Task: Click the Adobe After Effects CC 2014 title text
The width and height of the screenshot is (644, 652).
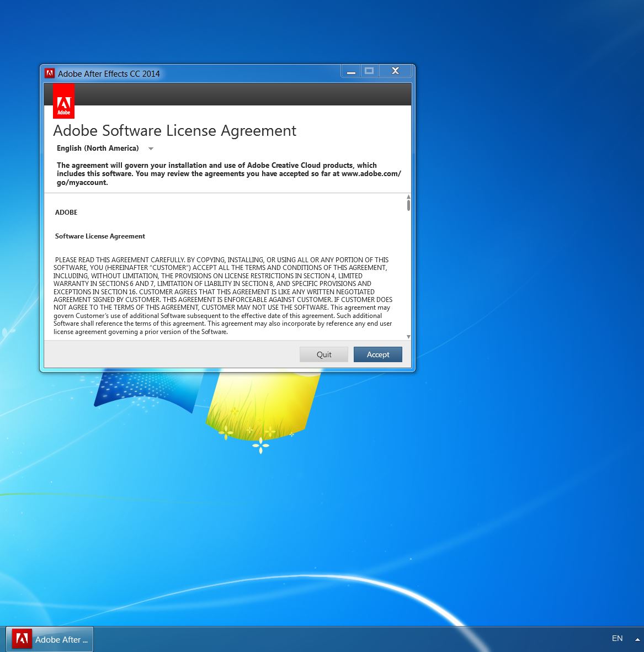Action: 109,73
